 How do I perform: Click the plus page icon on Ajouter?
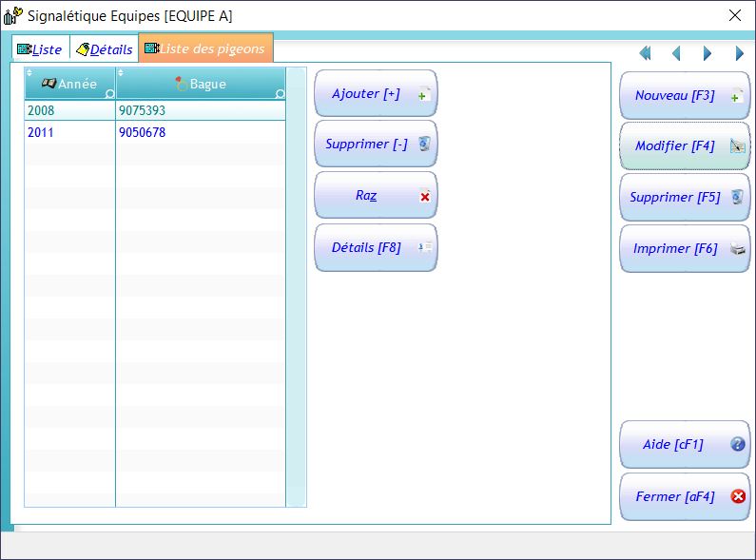coord(424,94)
